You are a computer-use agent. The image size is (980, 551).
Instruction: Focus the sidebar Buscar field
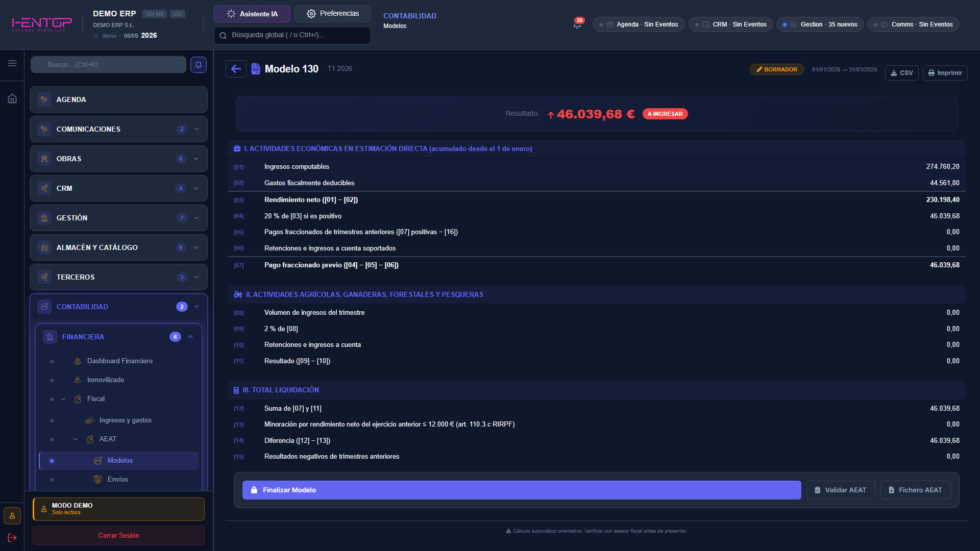(108, 65)
